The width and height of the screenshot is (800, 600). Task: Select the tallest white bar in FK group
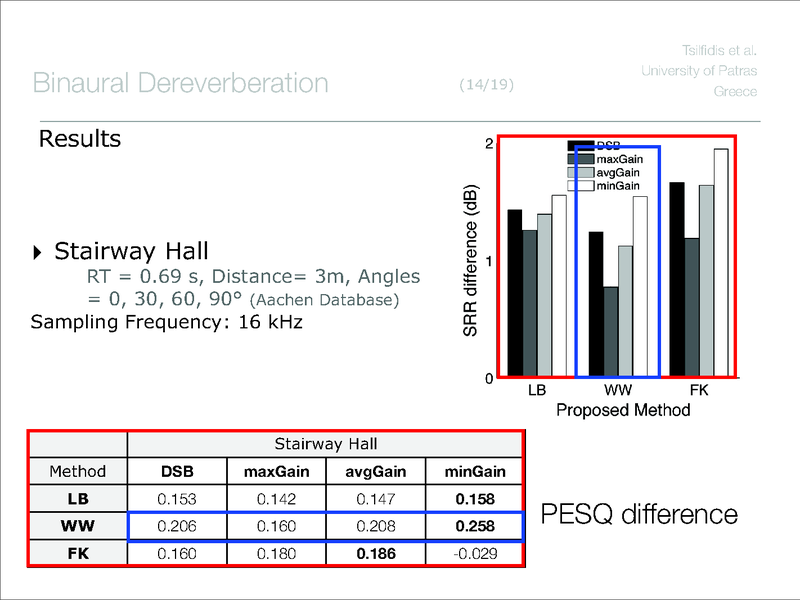tap(721, 263)
